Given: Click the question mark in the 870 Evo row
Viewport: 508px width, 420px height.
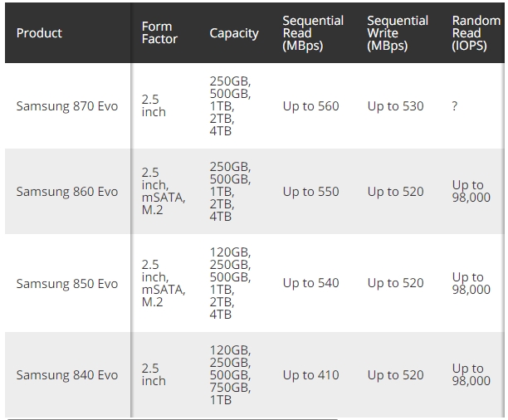Looking at the screenshot, I should point(455,106).
